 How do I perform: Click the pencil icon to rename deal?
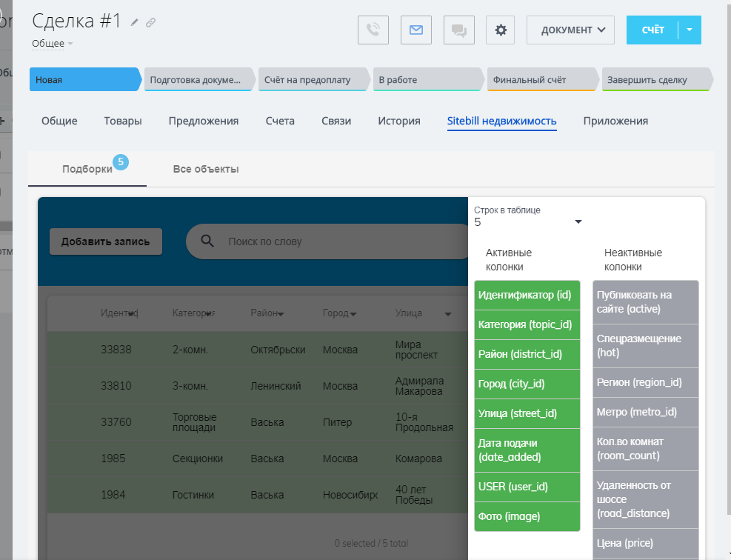coord(135,22)
